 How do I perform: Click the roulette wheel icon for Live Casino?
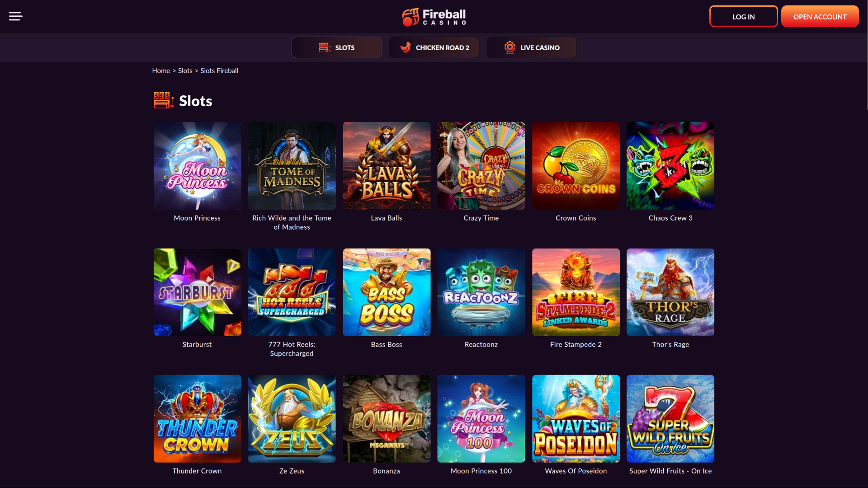pos(510,47)
